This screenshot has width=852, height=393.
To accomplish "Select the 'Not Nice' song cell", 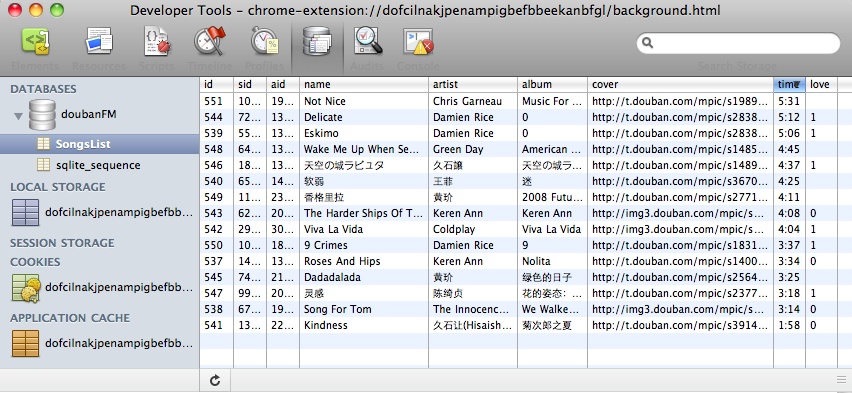I will [x=364, y=101].
